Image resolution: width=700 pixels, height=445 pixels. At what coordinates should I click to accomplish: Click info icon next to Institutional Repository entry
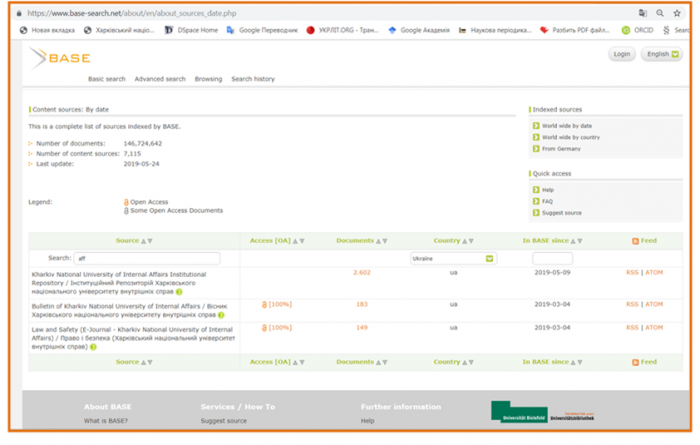click(x=180, y=292)
